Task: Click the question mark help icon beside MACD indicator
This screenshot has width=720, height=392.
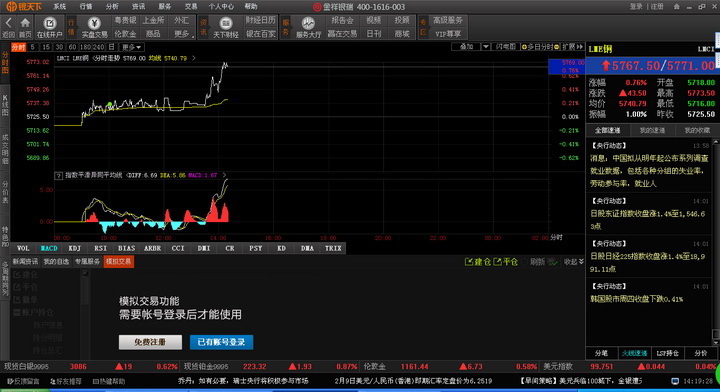Action: click(x=58, y=175)
